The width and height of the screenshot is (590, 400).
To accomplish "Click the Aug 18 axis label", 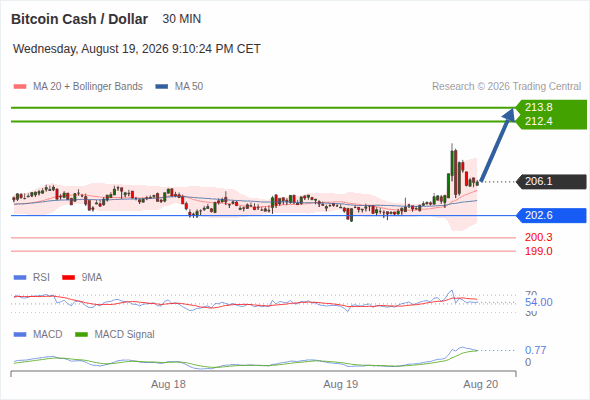I will point(168,384).
